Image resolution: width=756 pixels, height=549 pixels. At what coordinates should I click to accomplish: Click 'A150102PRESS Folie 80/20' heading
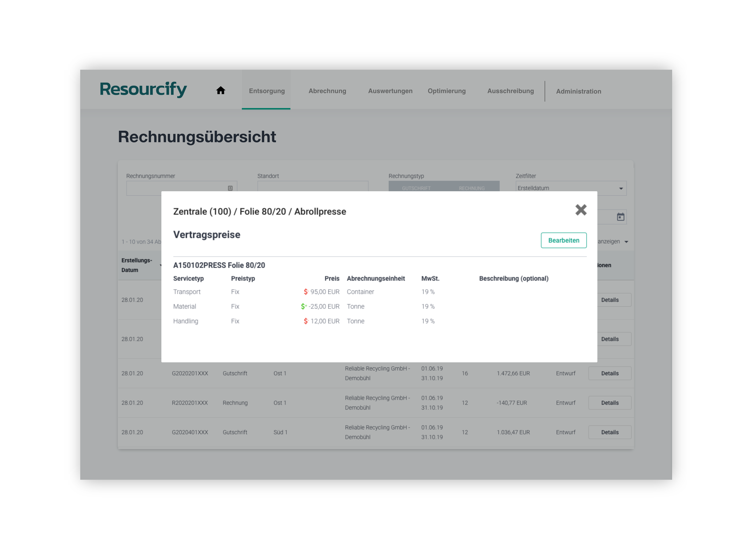[x=219, y=265]
